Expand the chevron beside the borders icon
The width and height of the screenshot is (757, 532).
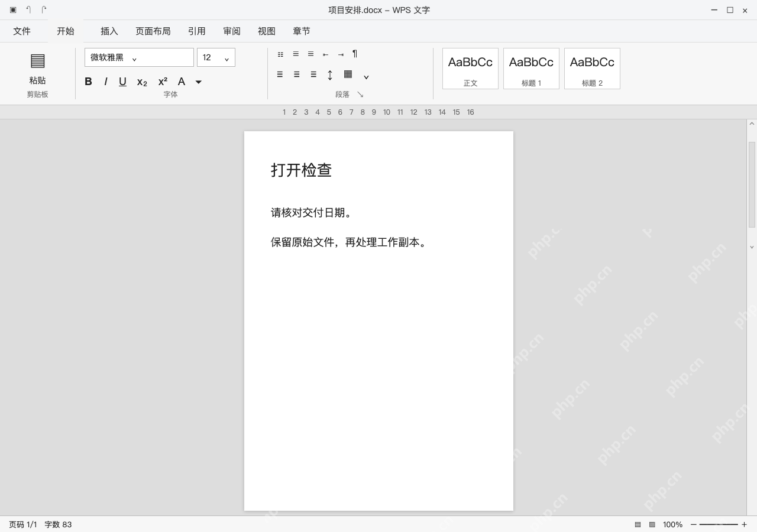point(366,77)
